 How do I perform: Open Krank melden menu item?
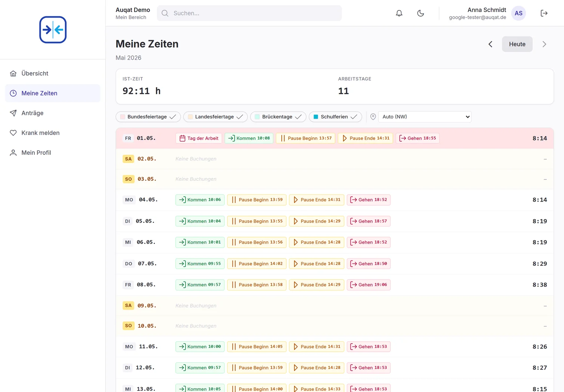point(53,133)
